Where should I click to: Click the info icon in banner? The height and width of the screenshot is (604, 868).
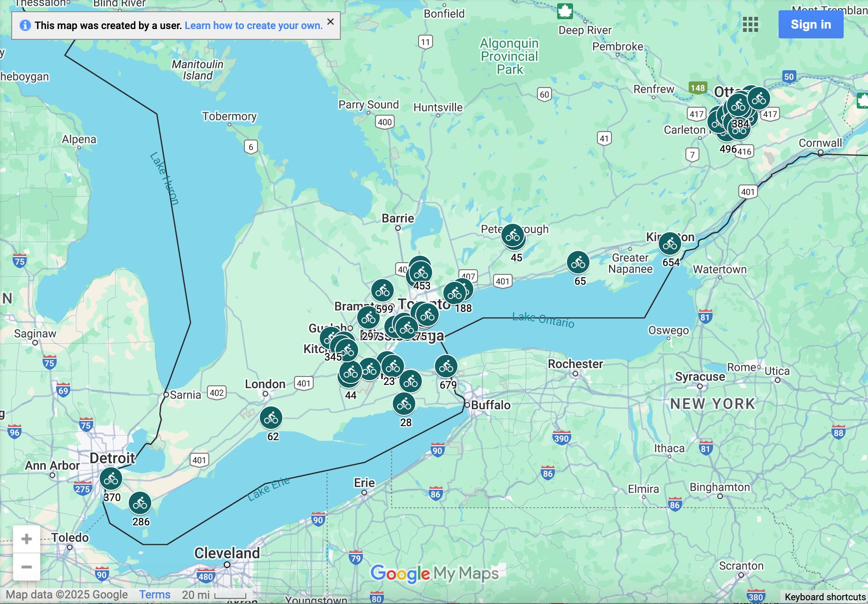click(x=25, y=25)
